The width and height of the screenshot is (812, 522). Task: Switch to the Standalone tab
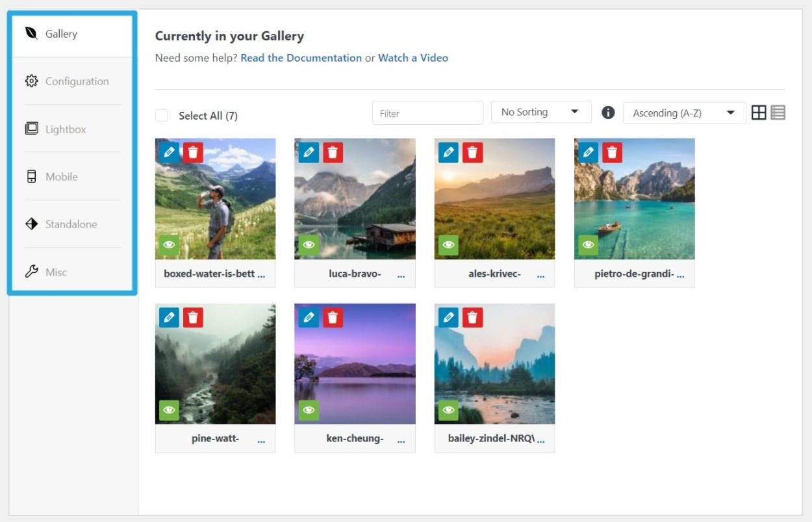point(71,224)
